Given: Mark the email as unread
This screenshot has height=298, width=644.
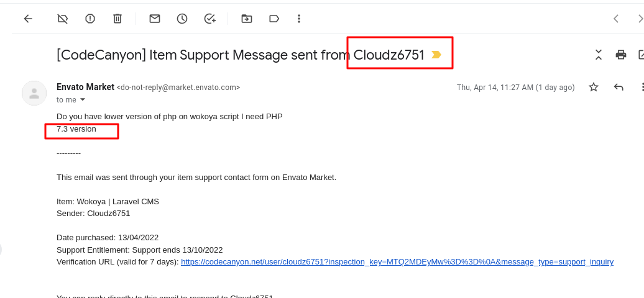Looking at the screenshot, I should tap(154, 19).
